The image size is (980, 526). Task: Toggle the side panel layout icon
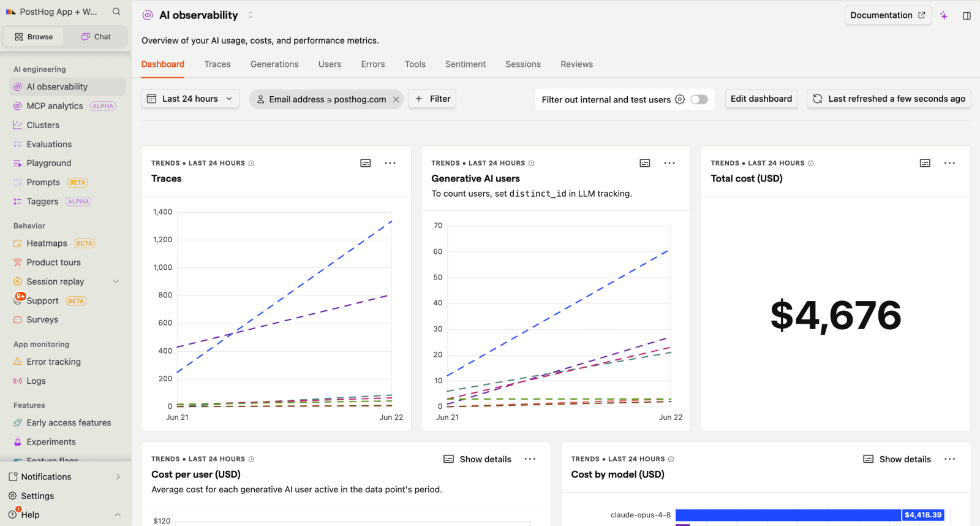[967, 16]
